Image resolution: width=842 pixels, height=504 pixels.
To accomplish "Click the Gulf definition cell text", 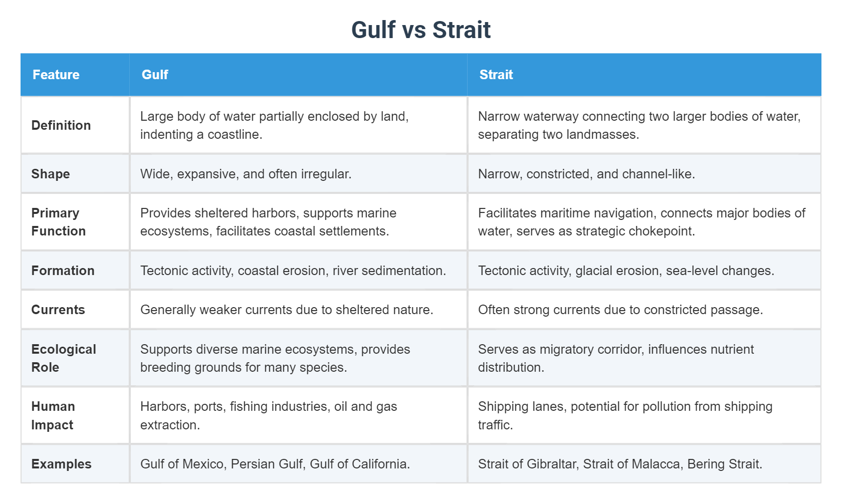I will (274, 125).
